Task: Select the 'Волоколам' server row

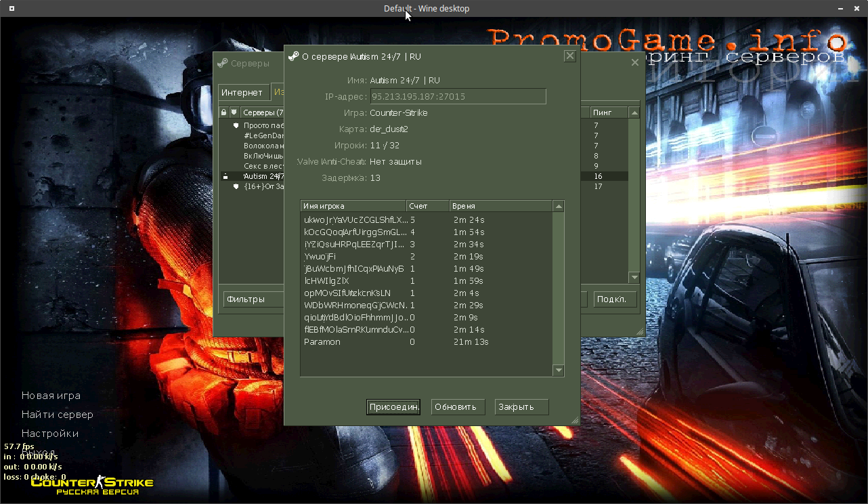Action: 263,146
